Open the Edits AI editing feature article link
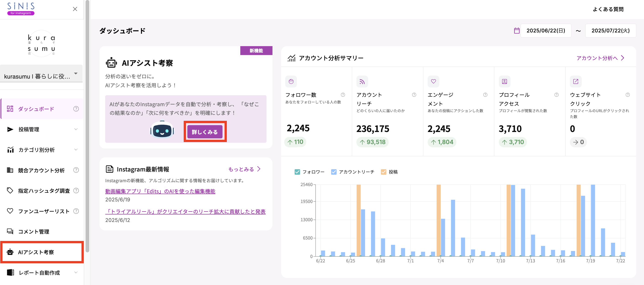Viewport: 644px width, 285px height. [160, 191]
